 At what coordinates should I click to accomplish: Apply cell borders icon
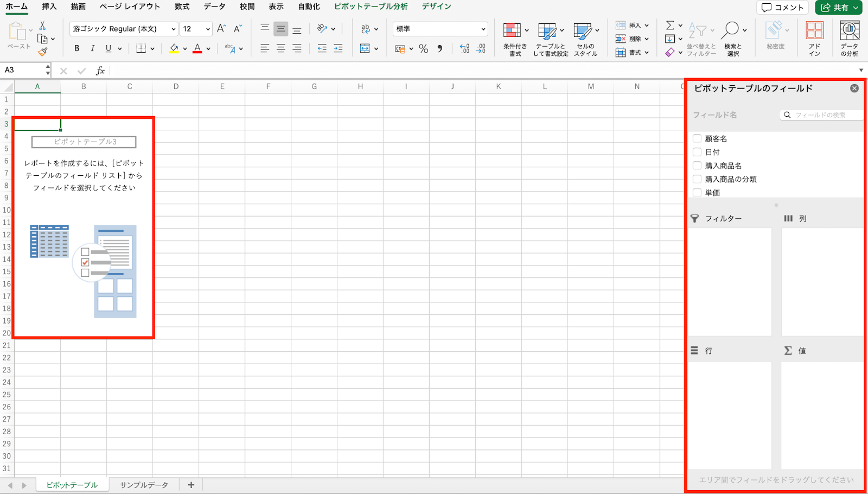[x=141, y=48]
